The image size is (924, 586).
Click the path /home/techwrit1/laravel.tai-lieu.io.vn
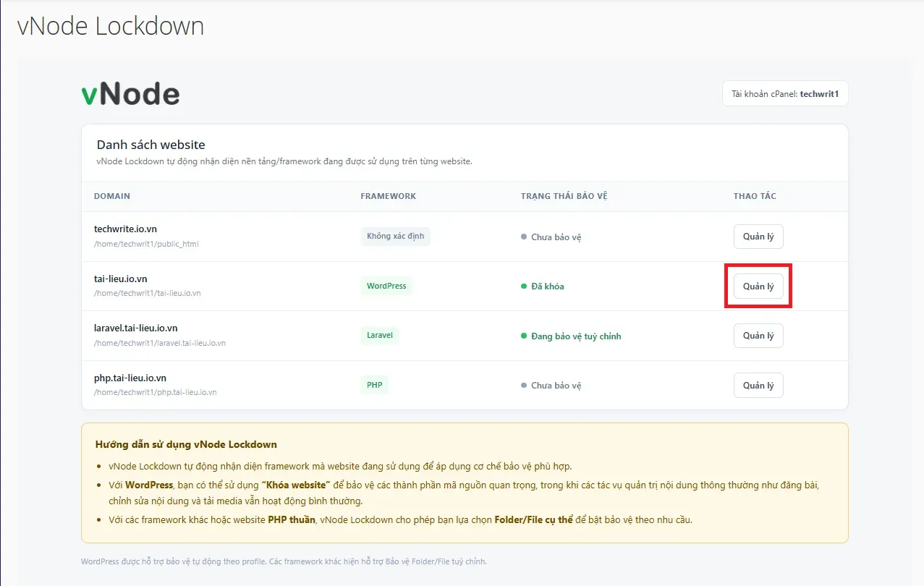coord(160,343)
